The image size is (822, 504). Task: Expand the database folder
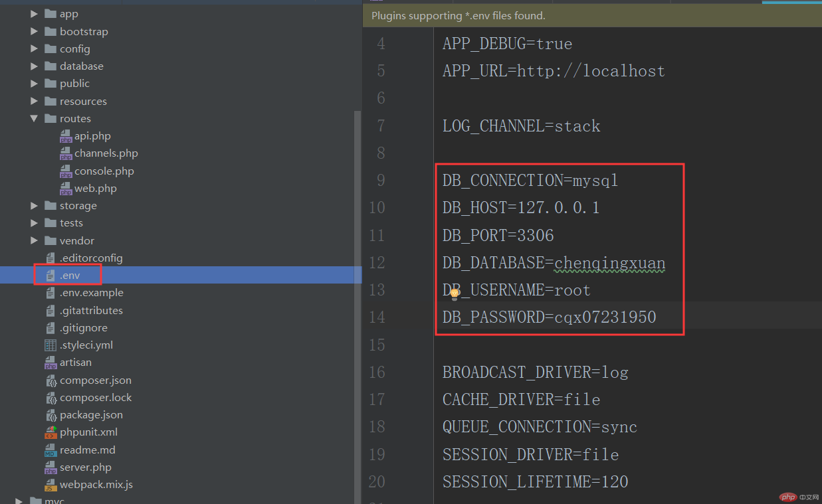pyautogui.click(x=34, y=66)
